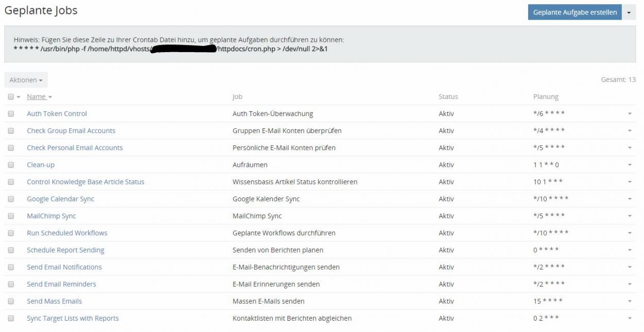Check the Auth Token Control checkbox
The height and width of the screenshot is (332, 644).
(11, 114)
